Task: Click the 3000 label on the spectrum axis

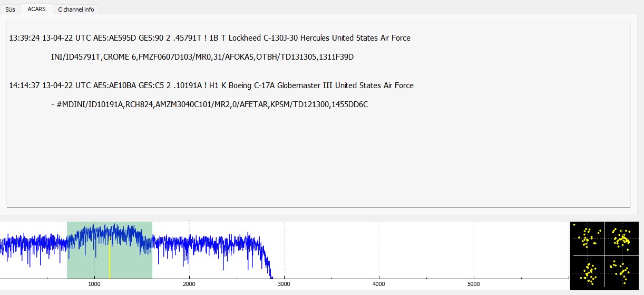Action: tap(284, 284)
